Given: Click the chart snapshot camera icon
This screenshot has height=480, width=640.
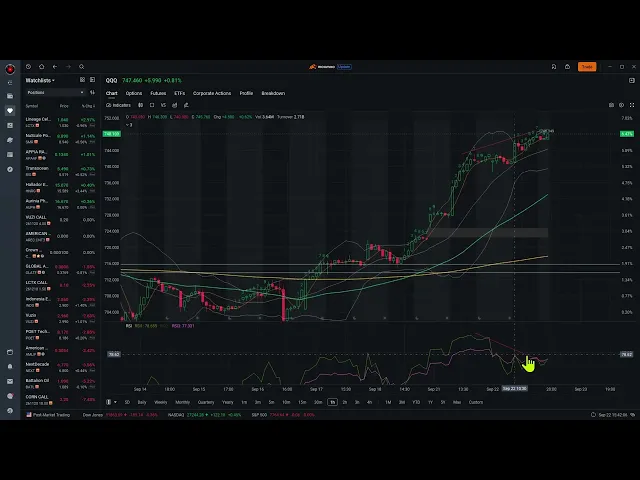Looking at the screenshot, I should (611, 105).
